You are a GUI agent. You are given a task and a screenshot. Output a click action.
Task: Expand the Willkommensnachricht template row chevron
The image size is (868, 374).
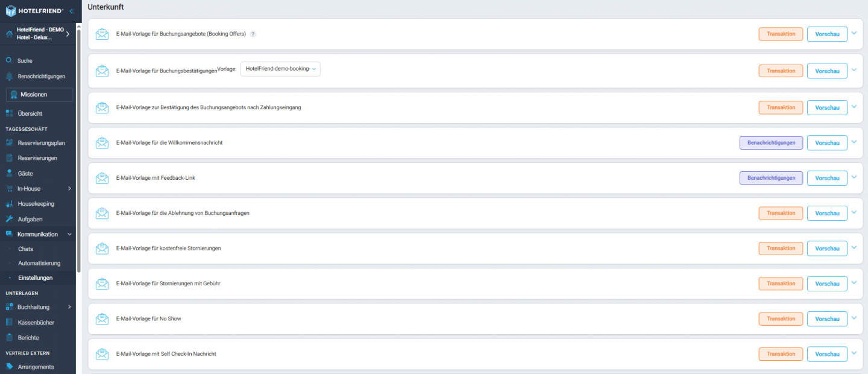coord(854,142)
